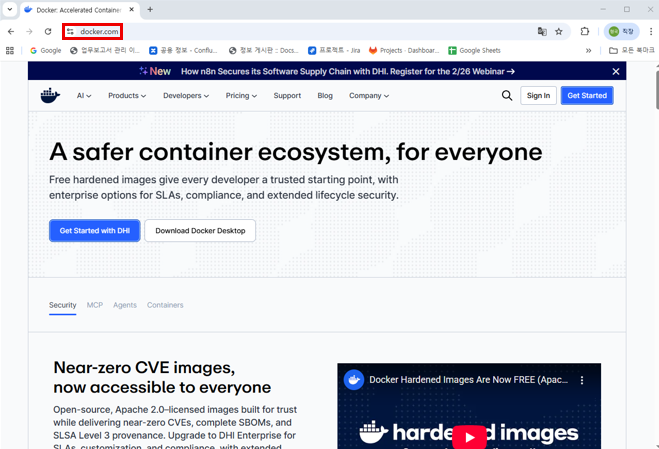Play the Docker Hardened Images video
Screen dimensions: 659x449
[x=469, y=436]
